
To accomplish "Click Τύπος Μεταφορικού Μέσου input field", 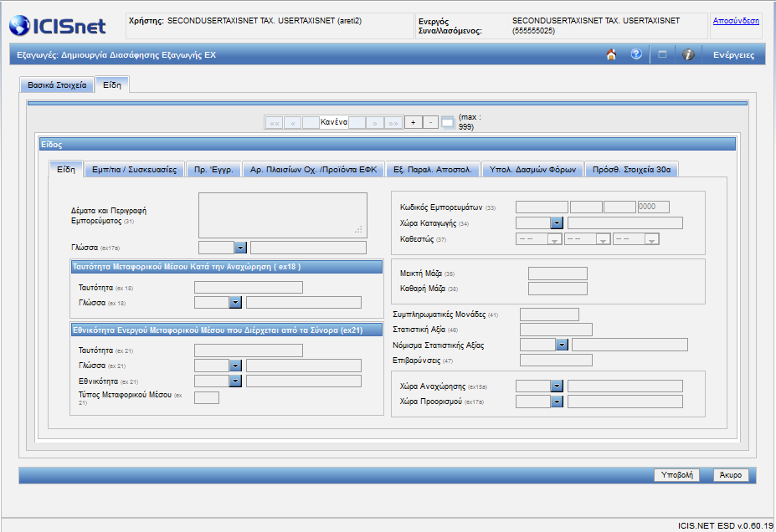I will (207, 397).
